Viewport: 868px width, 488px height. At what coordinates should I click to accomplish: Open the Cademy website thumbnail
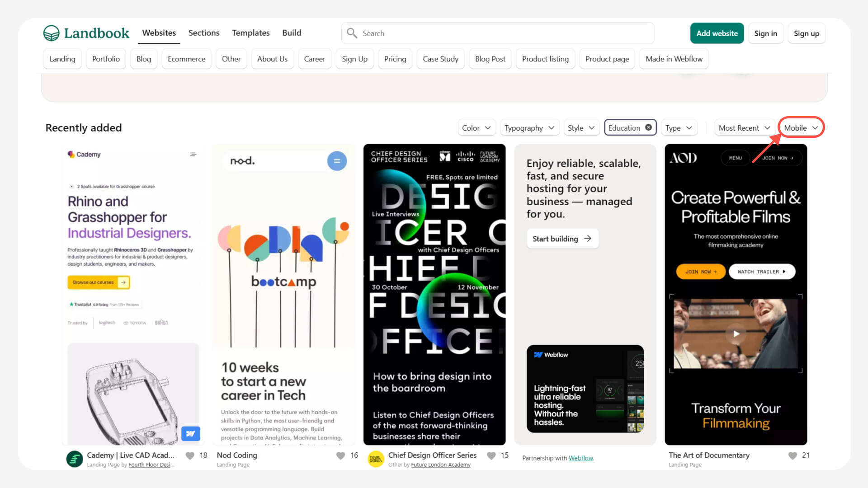(133, 295)
